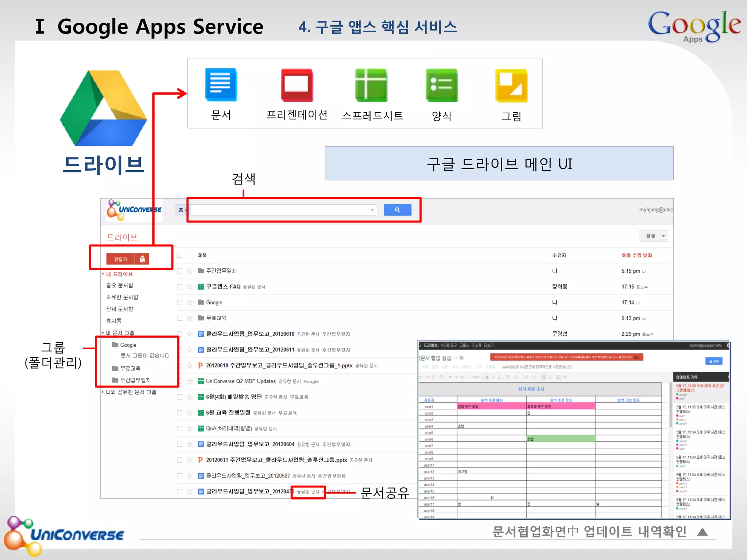Select 전체 문서함 in the sidebar

(120, 309)
